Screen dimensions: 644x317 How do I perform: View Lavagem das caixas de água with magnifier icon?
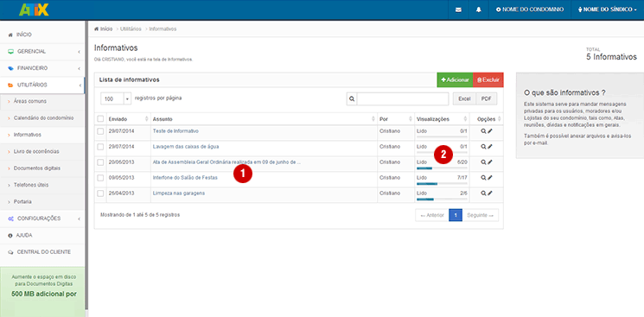[x=483, y=147]
